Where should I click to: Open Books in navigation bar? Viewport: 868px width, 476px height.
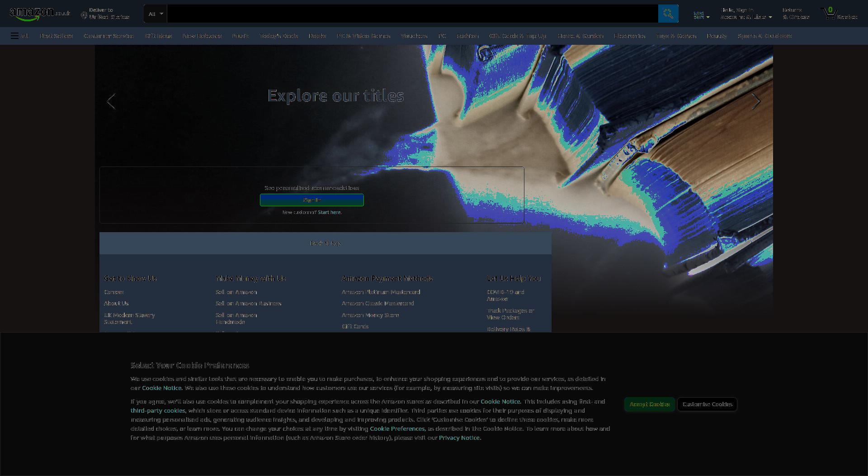tap(317, 36)
